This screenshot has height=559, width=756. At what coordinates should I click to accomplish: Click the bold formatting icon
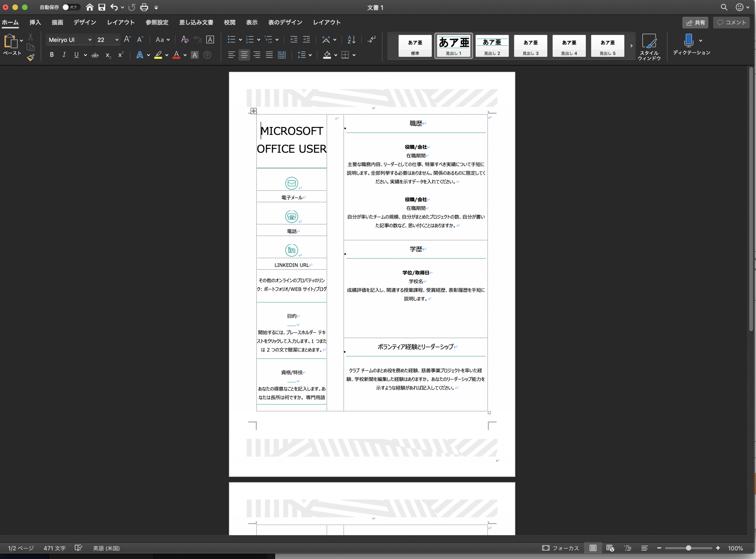[x=52, y=55]
